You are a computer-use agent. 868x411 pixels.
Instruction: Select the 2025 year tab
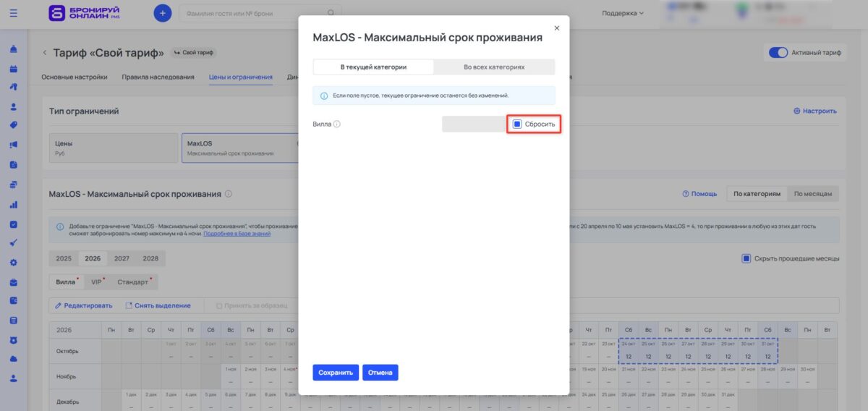point(64,258)
